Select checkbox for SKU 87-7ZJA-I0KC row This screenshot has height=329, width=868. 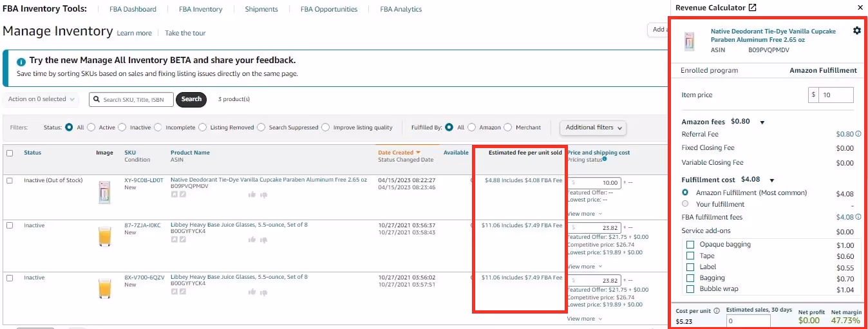pyautogui.click(x=10, y=226)
